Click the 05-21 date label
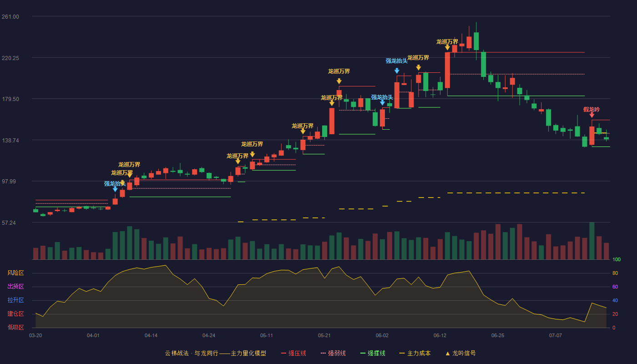Image resolution: width=637 pixels, height=364 pixels. tap(324, 335)
